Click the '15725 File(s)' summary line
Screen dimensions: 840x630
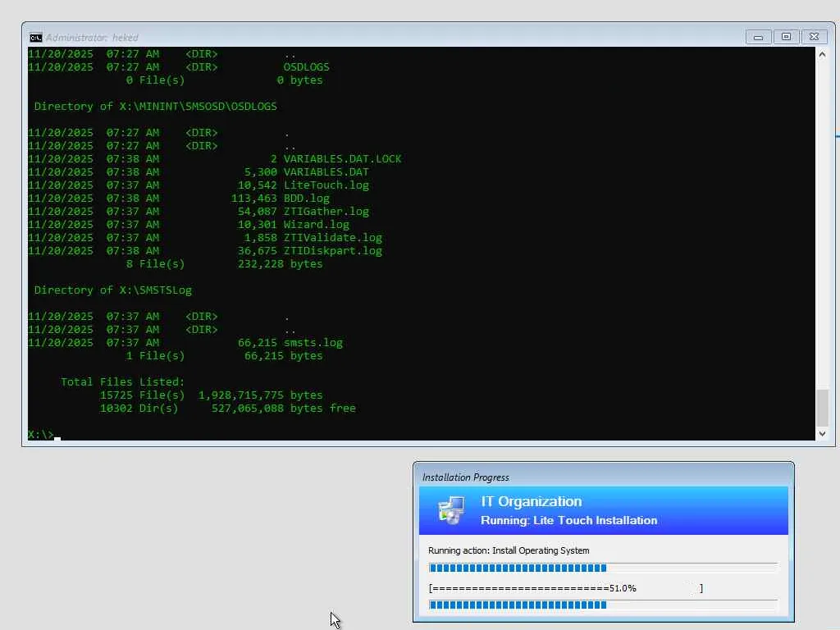(211, 395)
